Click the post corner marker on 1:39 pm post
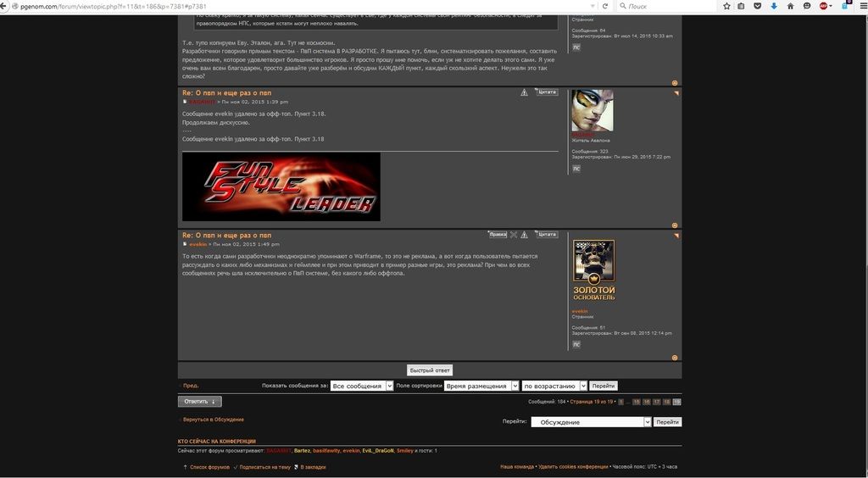This screenshot has width=868, height=478. [x=676, y=93]
